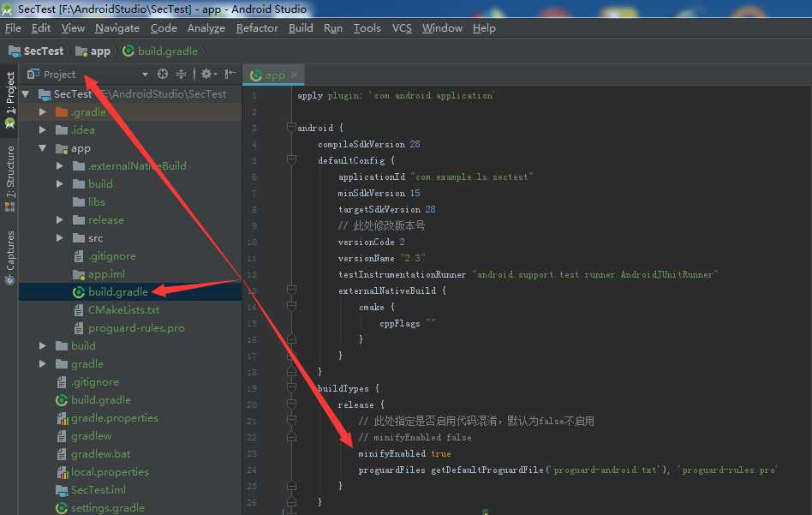The width and height of the screenshot is (812, 515).
Task: Fold the buildTypes block at line 19
Action: tap(291, 388)
